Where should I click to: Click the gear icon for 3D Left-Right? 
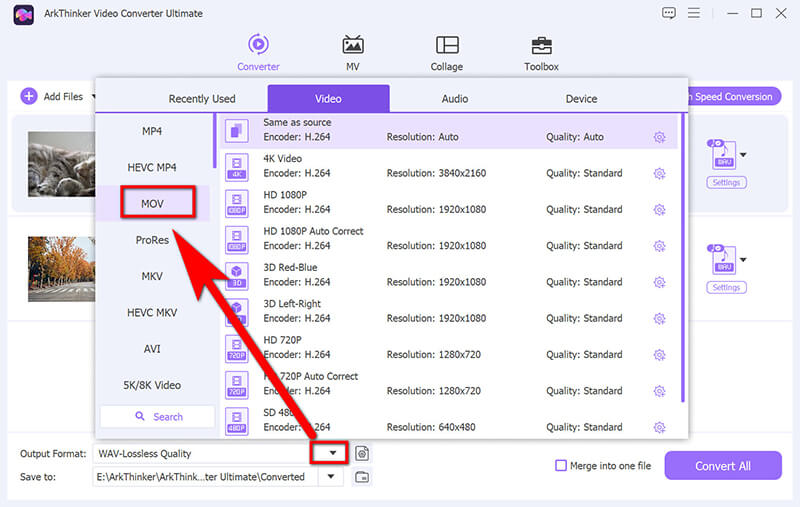[x=659, y=319]
